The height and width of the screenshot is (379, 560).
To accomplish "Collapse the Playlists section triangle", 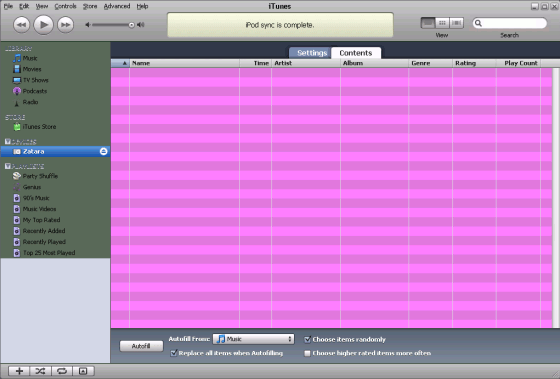I will point(8,166).
